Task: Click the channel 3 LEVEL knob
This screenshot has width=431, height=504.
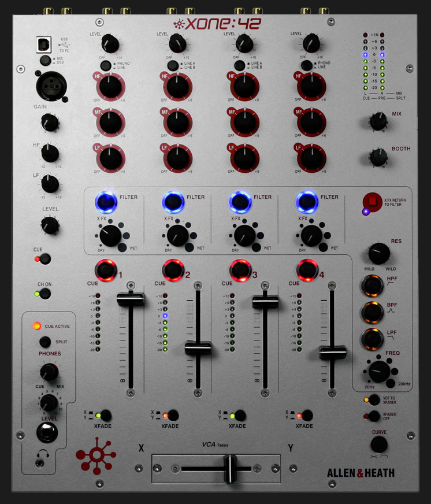Action: pyautogui.click(x=244, y=43)
